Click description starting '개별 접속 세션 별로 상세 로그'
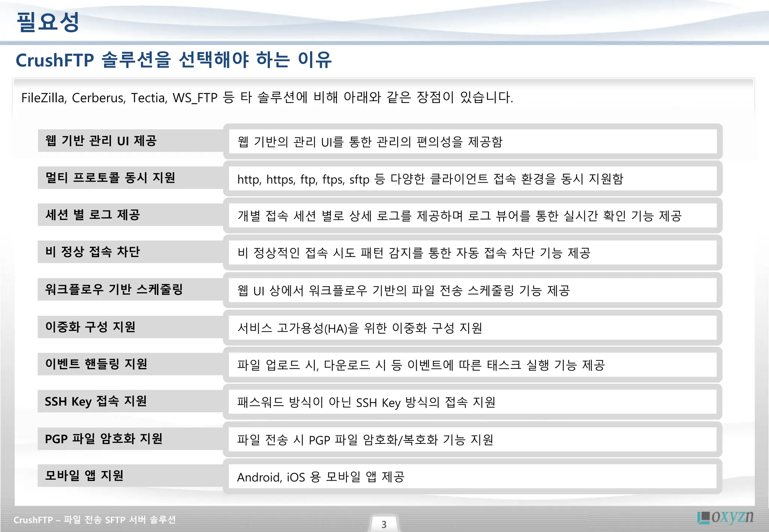The image size is (769, 532). tap(460, 216)
